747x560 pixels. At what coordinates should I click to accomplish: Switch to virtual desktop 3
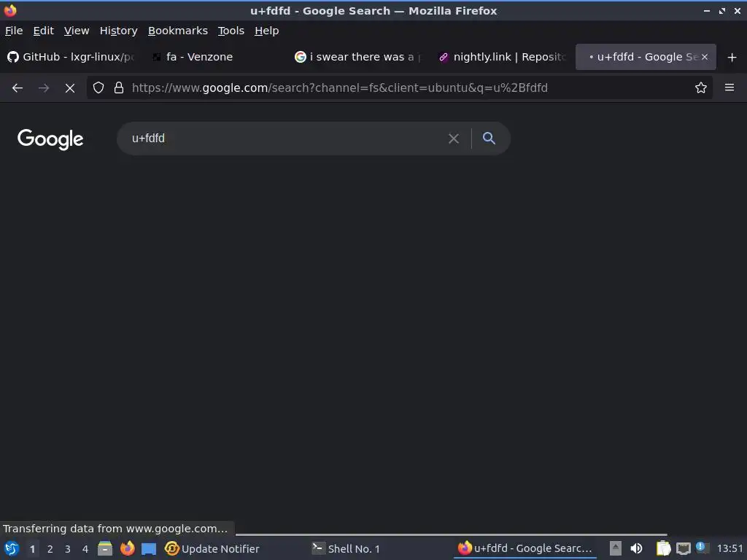(x=68, y=549)
